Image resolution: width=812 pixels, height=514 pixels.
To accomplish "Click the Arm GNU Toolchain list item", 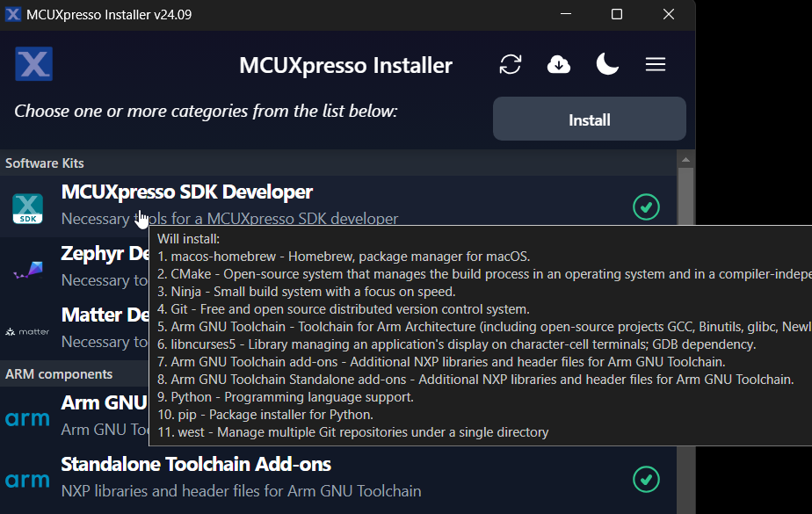I will coord(105,402).
